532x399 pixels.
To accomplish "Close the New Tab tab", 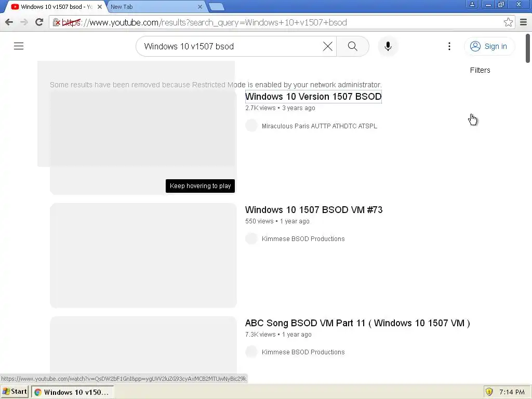I will click(x=200, y=7).
